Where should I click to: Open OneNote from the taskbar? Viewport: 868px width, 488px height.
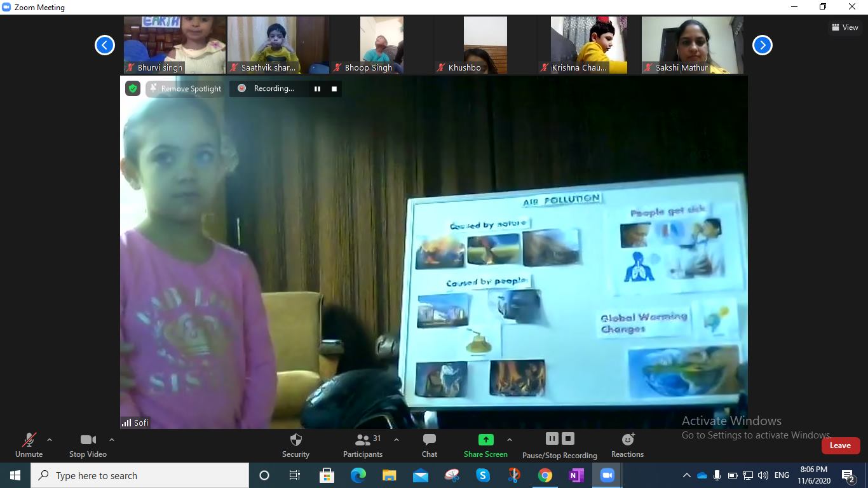576,475
